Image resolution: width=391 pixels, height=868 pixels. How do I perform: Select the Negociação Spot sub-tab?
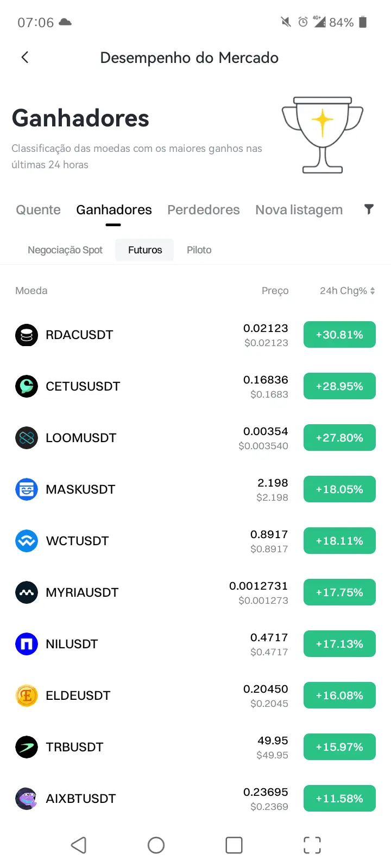(65, 250)
